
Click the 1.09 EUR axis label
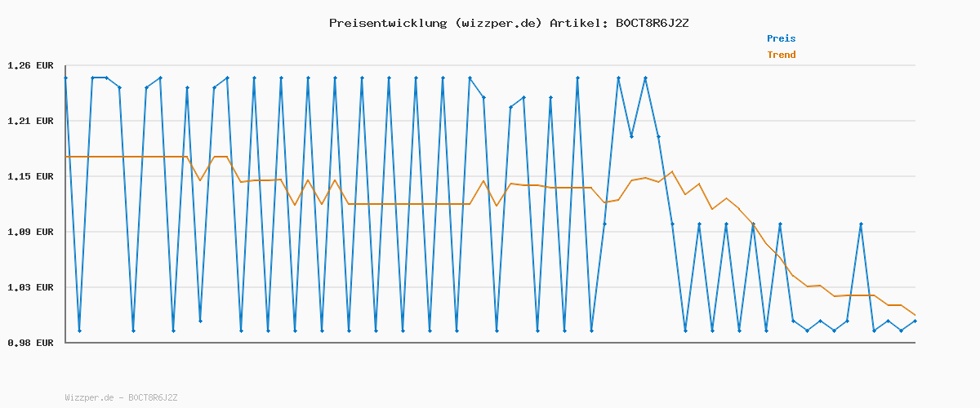point(30,232)
